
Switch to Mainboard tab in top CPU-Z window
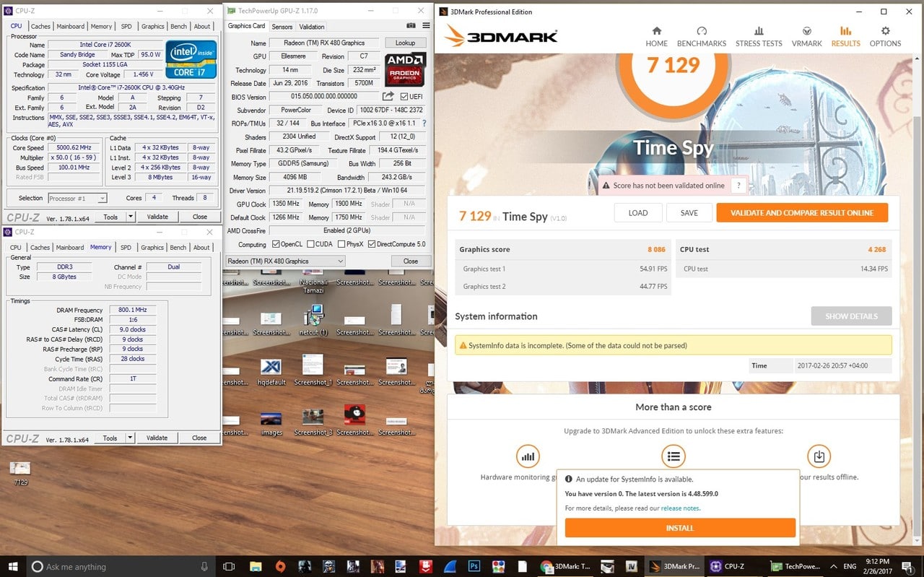71,27
